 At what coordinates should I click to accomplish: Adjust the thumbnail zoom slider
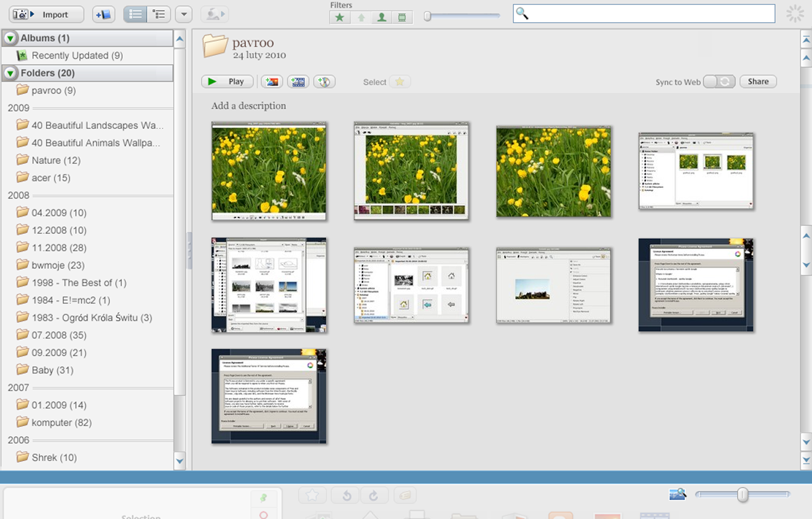(743, 494)
